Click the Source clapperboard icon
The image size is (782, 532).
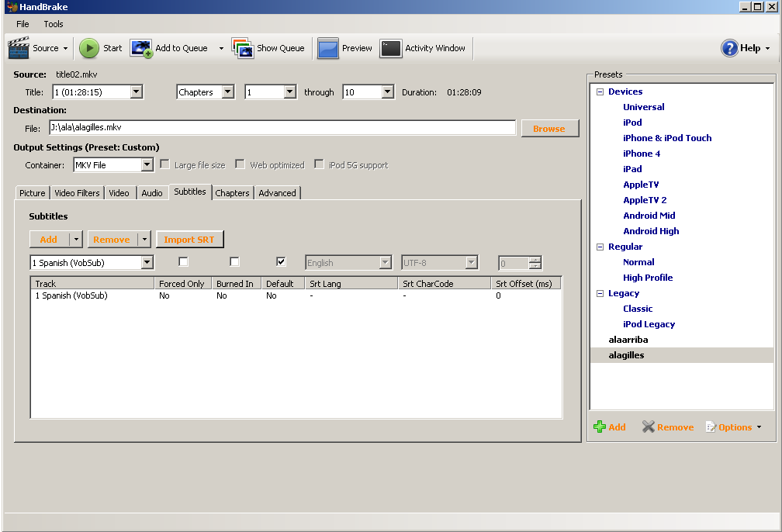19,48
